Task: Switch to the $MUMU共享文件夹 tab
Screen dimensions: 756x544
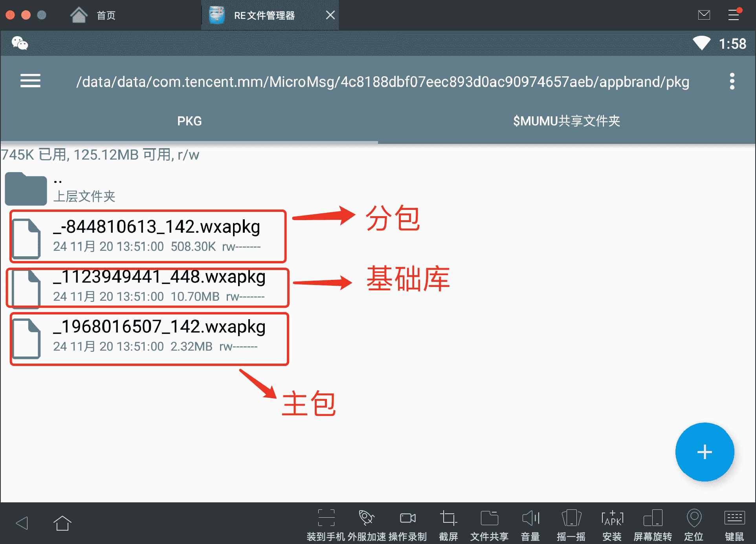Action: (x=567, y=121)
